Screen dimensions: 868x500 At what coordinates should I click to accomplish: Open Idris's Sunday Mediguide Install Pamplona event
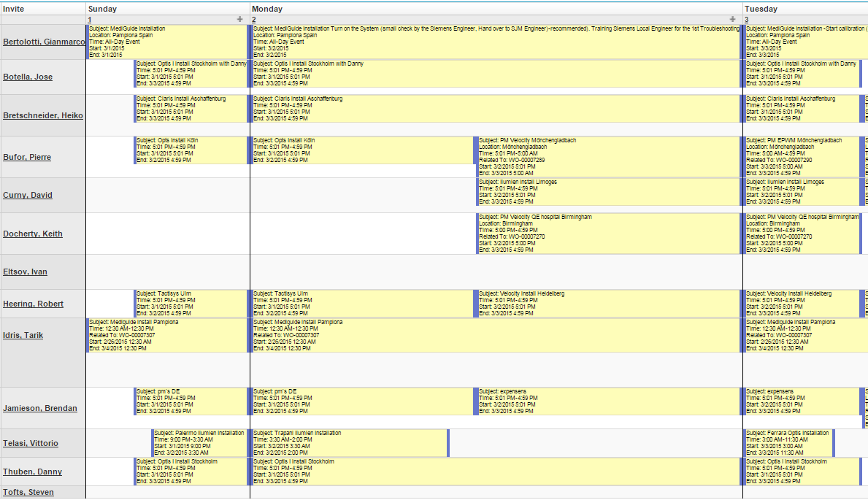[x=167, y=336]
